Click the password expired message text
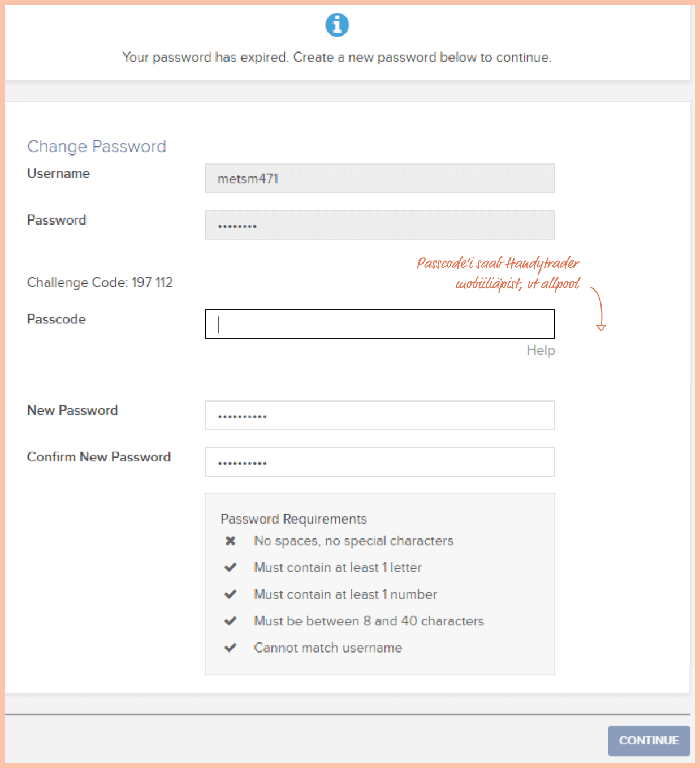700x768 pixels. (337, 57)
